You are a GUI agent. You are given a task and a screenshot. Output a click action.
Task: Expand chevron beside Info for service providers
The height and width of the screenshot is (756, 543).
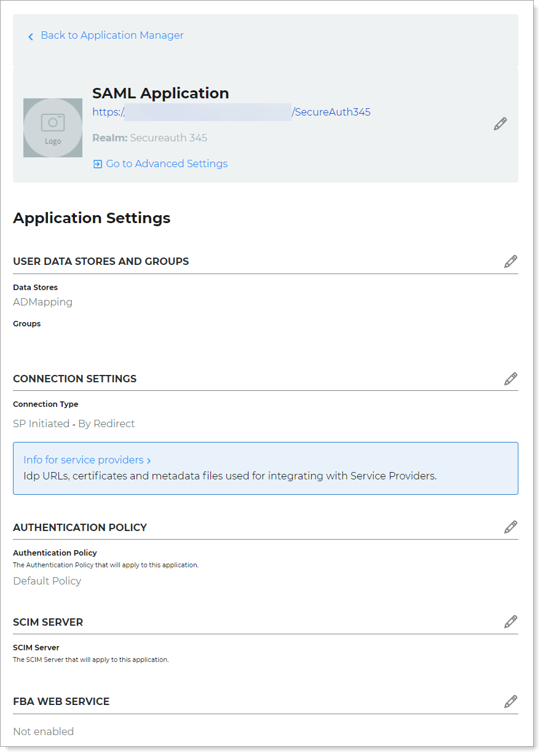click(x=149, y=460)
